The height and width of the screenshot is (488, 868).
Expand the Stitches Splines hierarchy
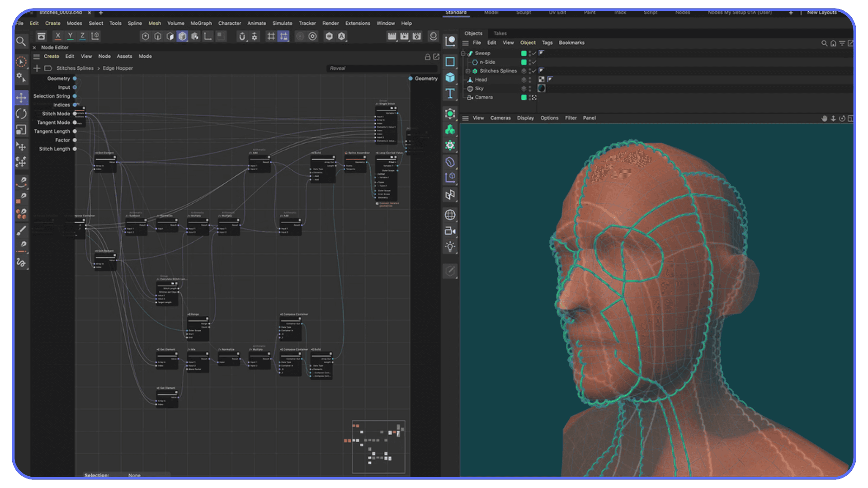click(468, 71)
